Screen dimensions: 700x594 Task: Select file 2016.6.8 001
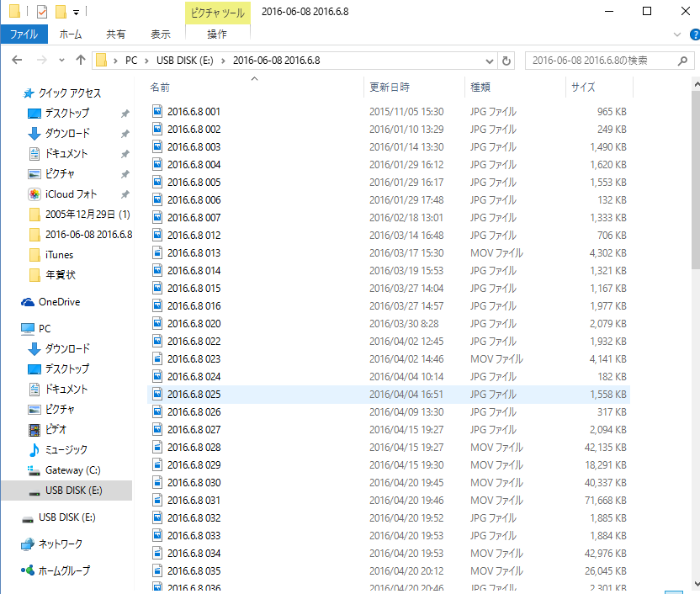(194, 112)
